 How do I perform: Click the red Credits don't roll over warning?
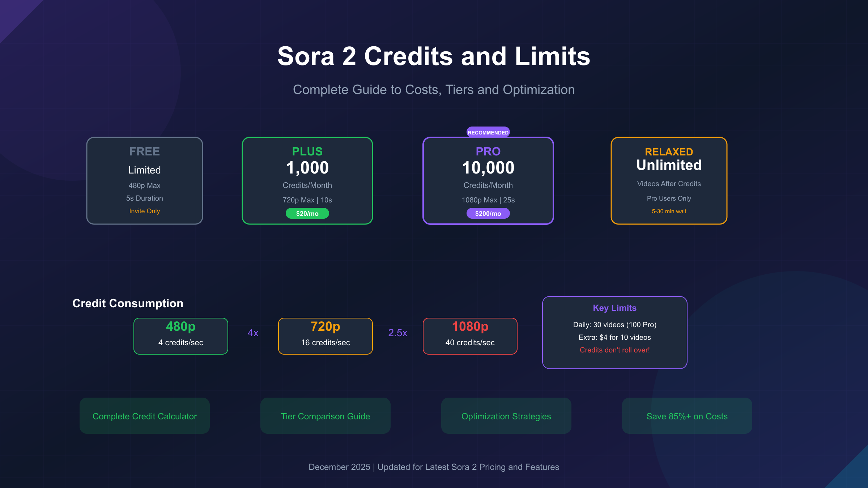[615, 350]
